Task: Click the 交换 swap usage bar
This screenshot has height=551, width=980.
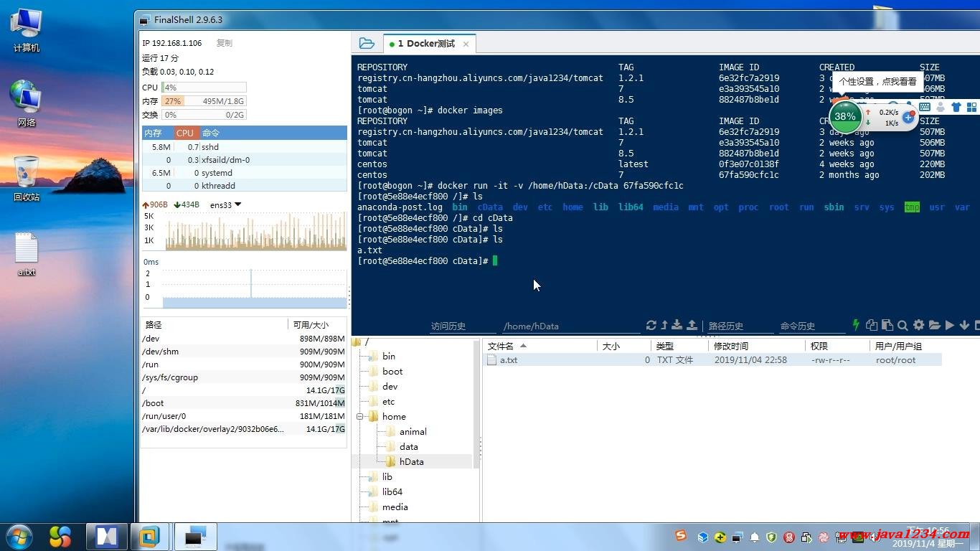Action: coord(204,115)
